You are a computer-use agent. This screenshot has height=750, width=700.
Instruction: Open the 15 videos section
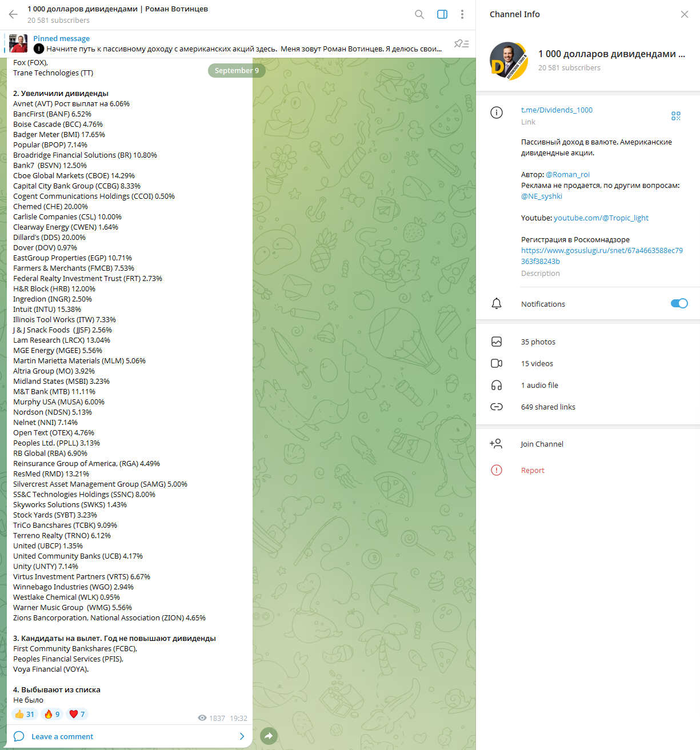pos(588,363)
